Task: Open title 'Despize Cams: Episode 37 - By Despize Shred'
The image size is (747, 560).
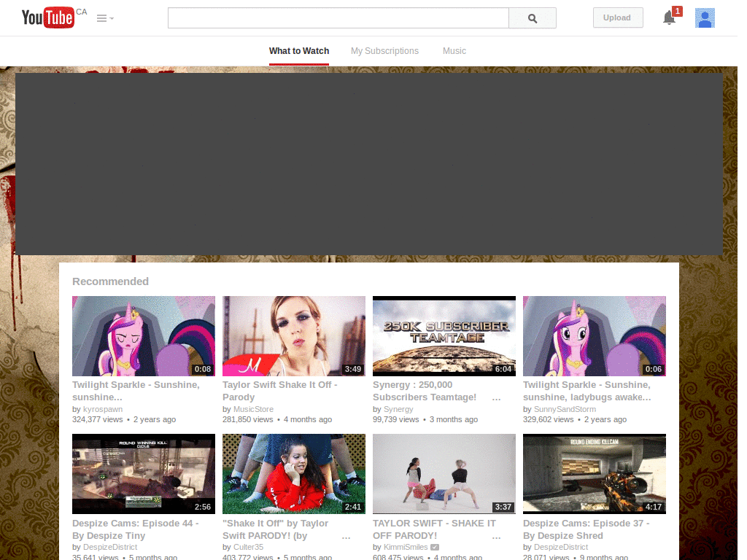Action: 587,529
